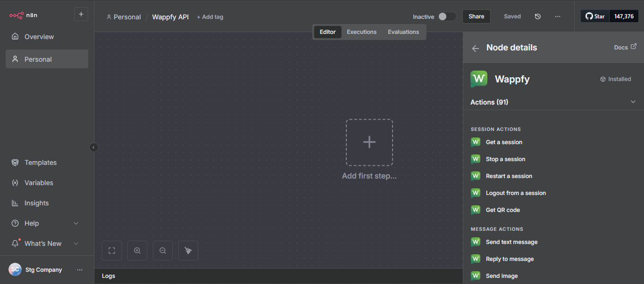This screenshot has width=644, height=284.
Task: Expand the Help menu chevron
Action: coord(76,223)
